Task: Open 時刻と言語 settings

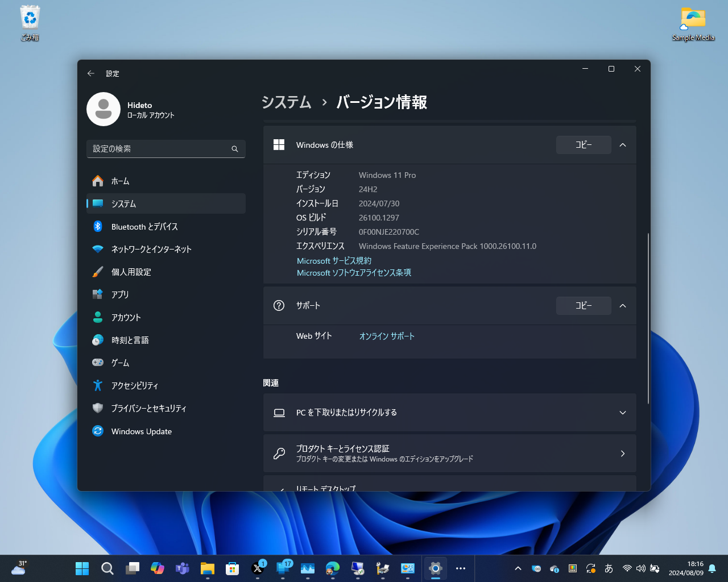Action: 130,340
